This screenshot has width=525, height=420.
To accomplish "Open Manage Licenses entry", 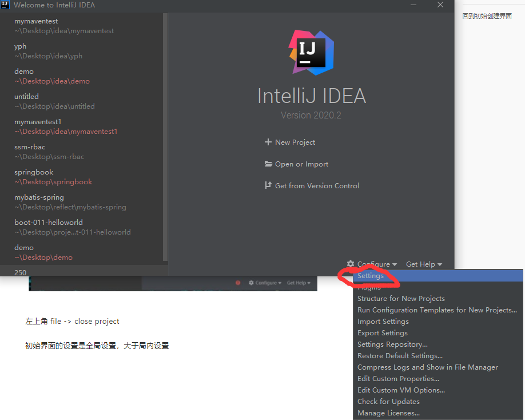I will 437,413.
